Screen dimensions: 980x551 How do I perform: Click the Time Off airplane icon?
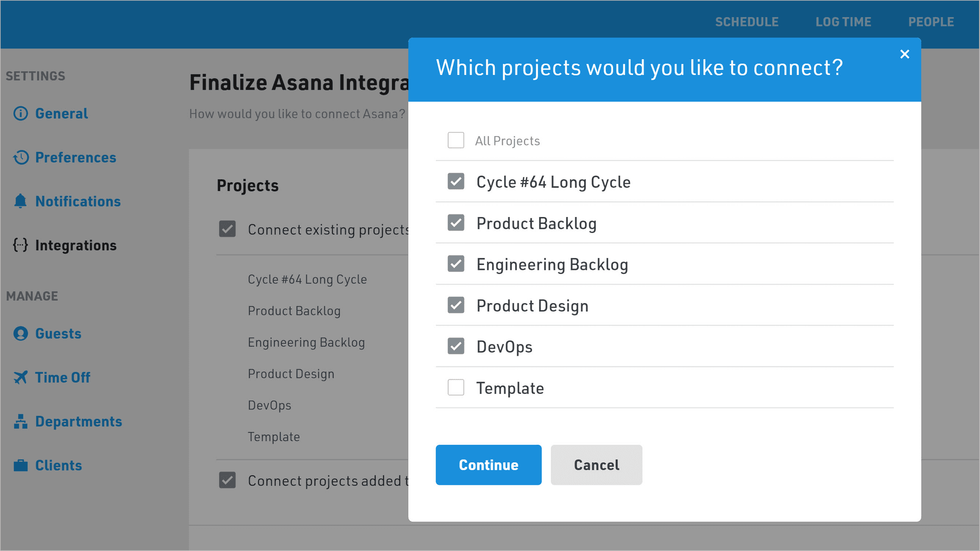[21, 378]
